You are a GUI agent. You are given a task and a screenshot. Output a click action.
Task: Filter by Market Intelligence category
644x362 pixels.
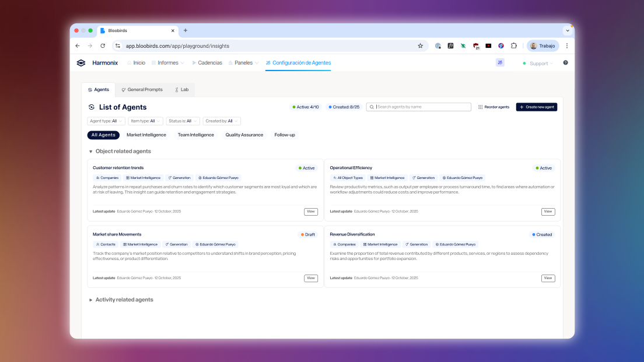[146, 135]
